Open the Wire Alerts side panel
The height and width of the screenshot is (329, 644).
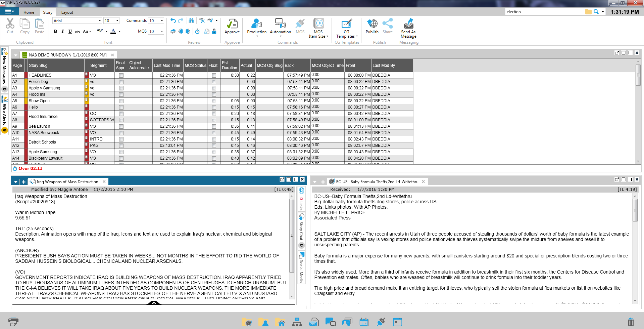pyautogui.click(x=4, y=114)
